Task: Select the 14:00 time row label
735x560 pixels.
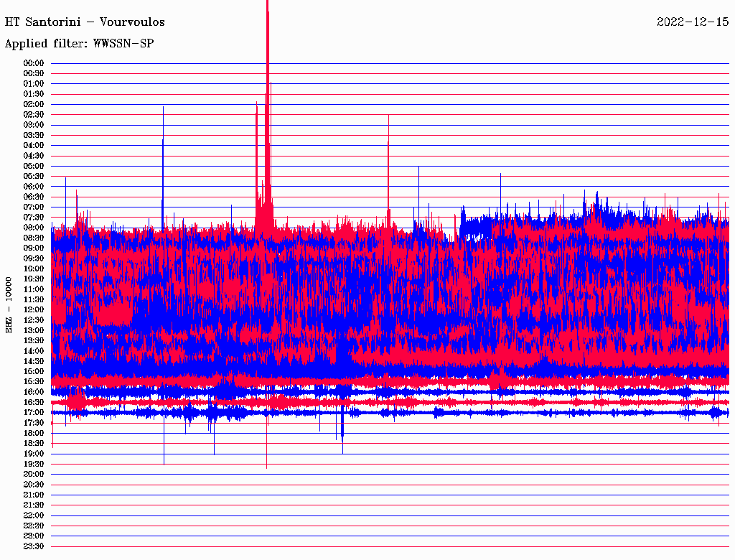Action: click(x=34, y=350)
